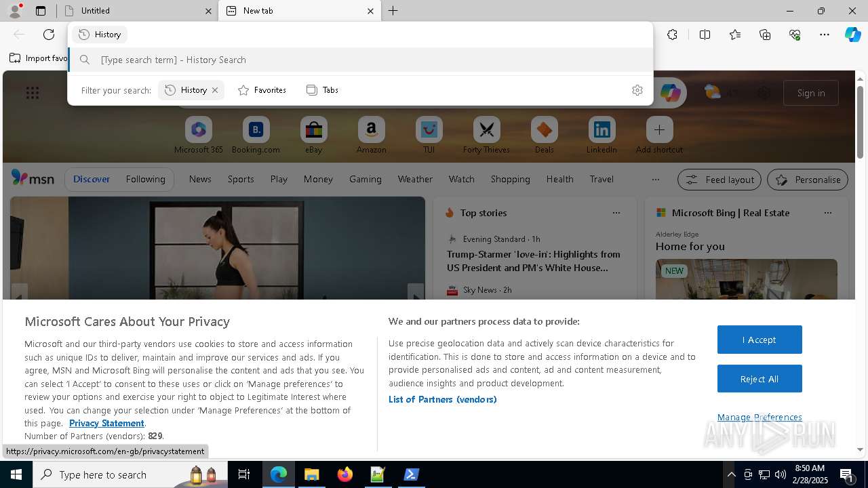The image size is (868, 488).
Task: Filter search by Tabs
Action: pos(323,90)
